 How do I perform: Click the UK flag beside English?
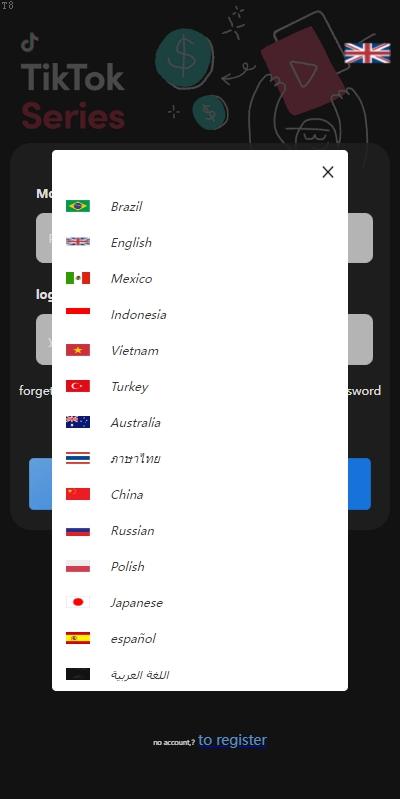(x=77, y=242)
